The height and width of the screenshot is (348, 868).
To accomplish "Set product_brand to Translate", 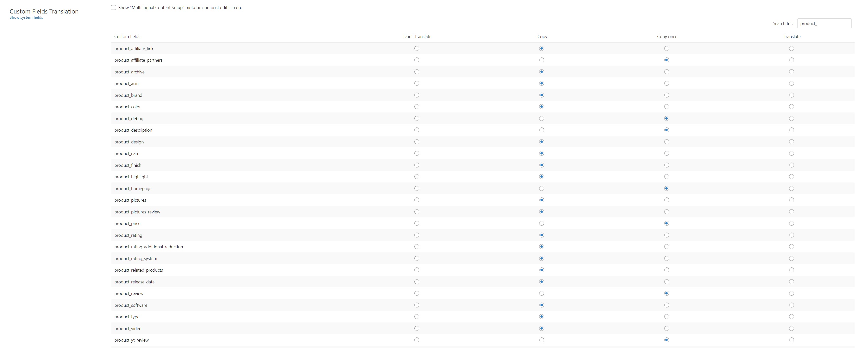I will (x=792, y=95).
